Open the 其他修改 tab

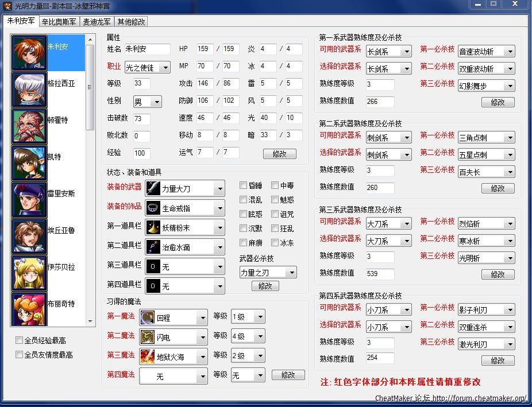click(131, 22)
